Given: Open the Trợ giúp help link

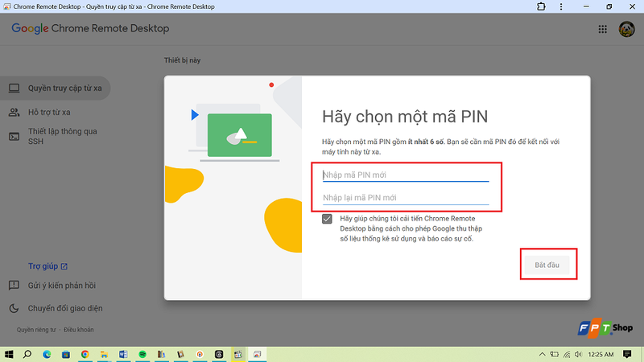Looking at the screenshot, I should [47, 266].
